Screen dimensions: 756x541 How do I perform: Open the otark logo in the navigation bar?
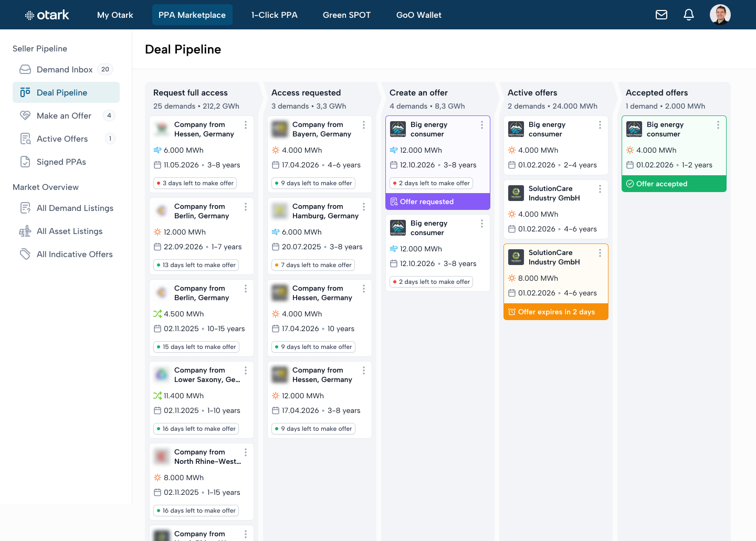coord(46,15)
